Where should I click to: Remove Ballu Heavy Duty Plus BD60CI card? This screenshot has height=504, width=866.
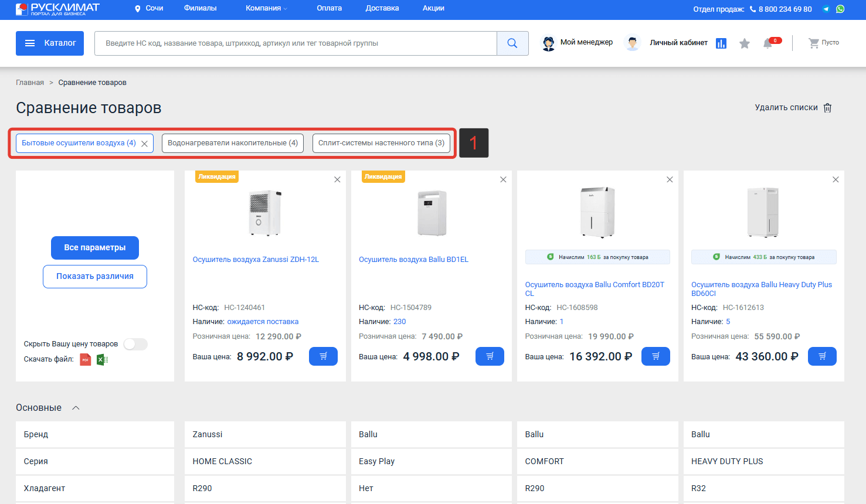pos(836,180)
